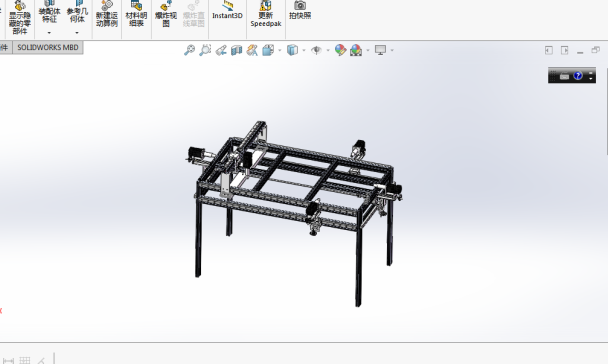Create New Motion Study (新建运动算例)
The image size is (608, 364).
point(107,14)
